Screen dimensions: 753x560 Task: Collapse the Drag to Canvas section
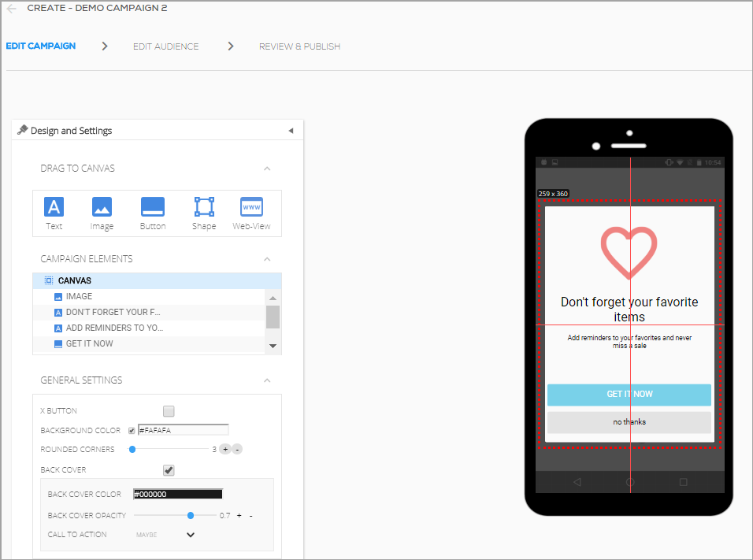pos(267,169)
